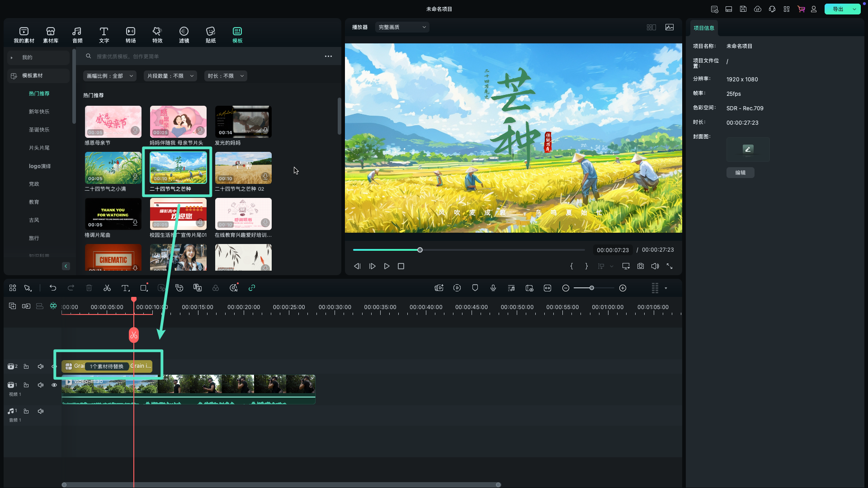Click the 导出 export button
This screenshot has height=488, width=868.
(x=838, y=9)
